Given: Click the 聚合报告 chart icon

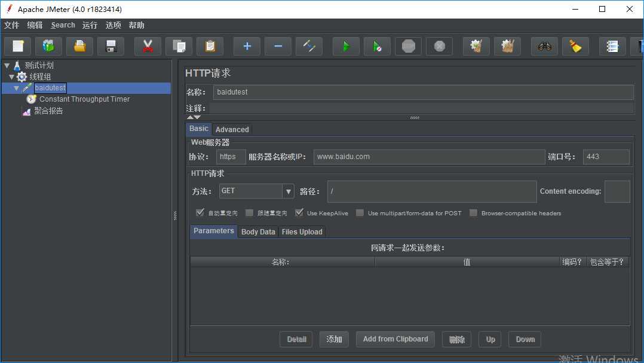Looking at the screenshot, I should tap(27, 111).
